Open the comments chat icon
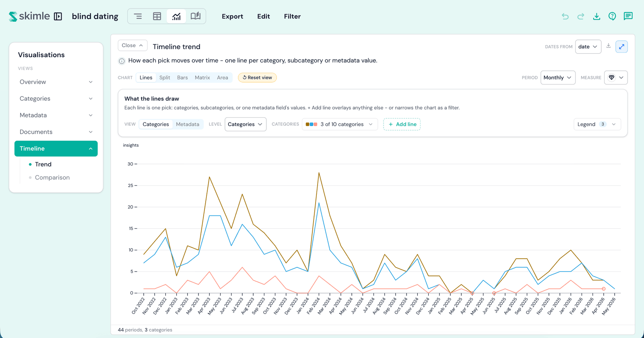Image resolution: width=644 pixels, height=338 pixels. (x=628, y=17)
